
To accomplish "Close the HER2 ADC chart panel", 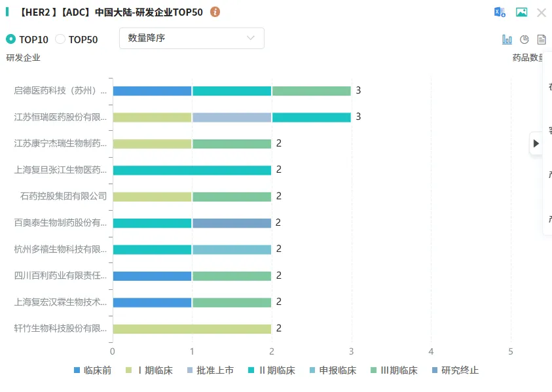I will [542, 12].
